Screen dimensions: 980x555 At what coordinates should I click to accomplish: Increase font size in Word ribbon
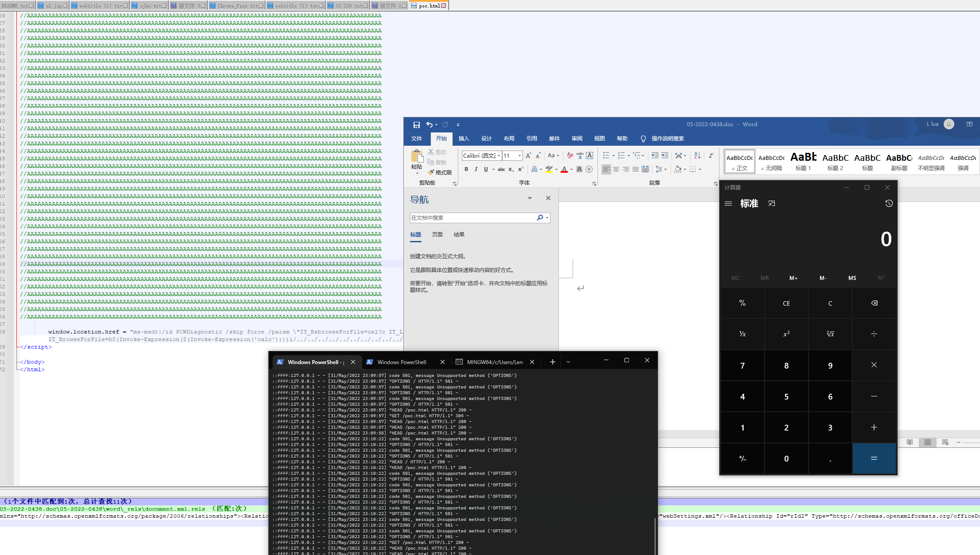[528, 155]
